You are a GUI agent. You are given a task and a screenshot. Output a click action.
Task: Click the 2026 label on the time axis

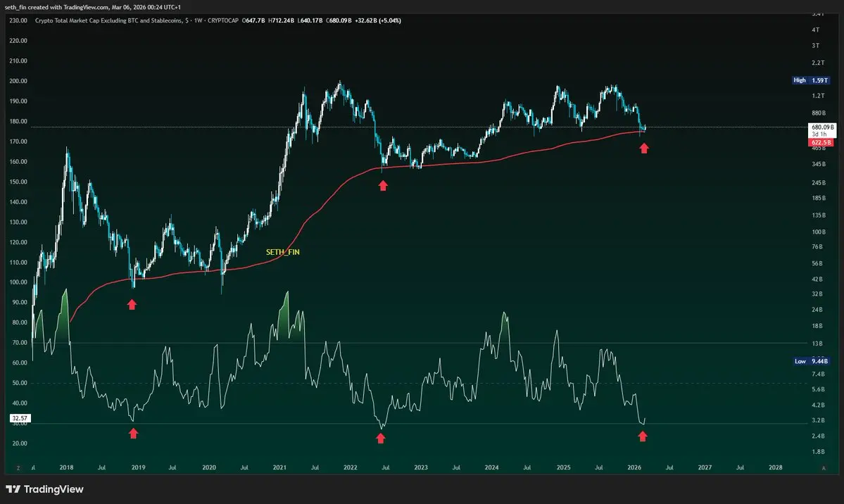pyautogui.click(x=634, y=467)
